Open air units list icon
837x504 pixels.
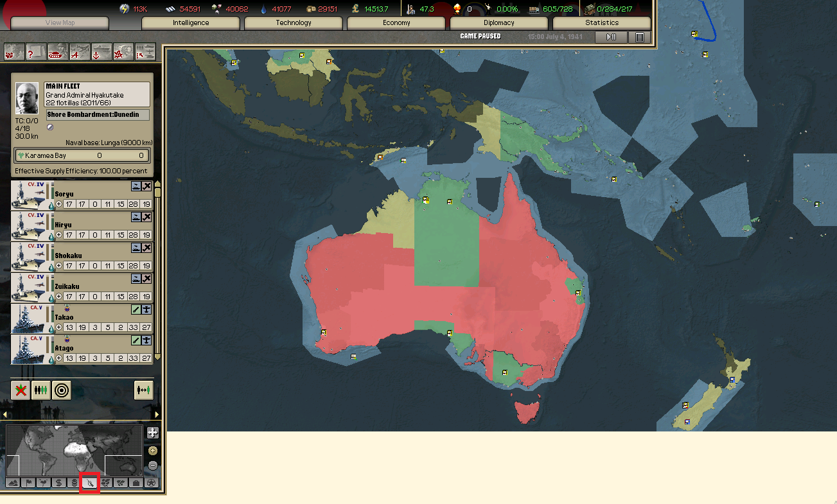point(80,51)
